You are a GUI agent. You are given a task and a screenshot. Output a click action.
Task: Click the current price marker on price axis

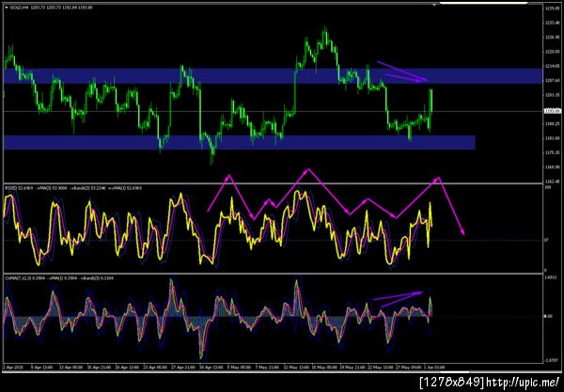pos(553,112)
